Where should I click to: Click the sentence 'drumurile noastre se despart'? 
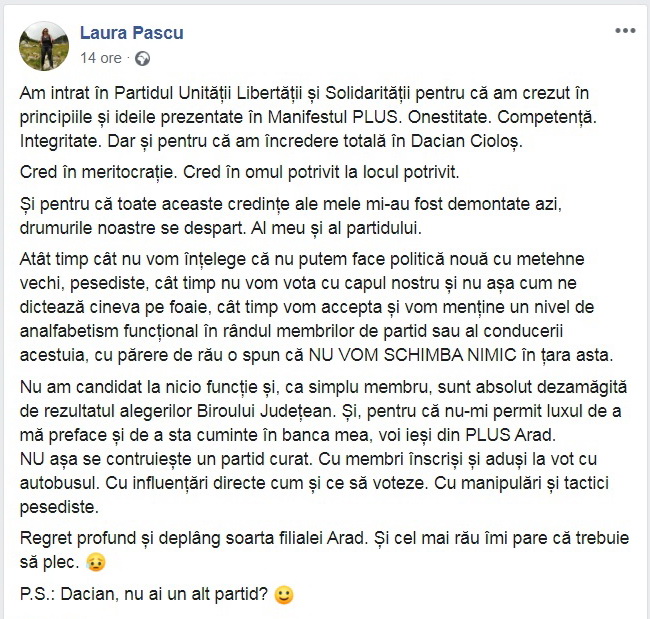133,228
